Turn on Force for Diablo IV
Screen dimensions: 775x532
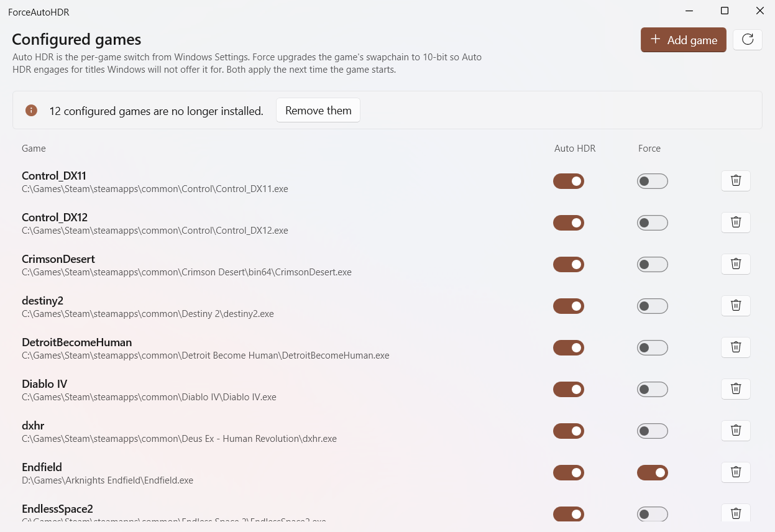coord(653,390)
